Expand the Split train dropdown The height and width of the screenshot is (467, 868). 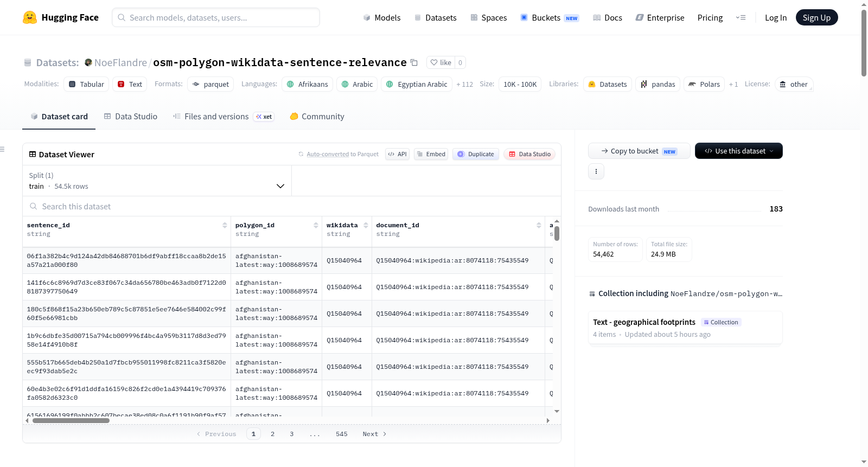coord(157,181)
